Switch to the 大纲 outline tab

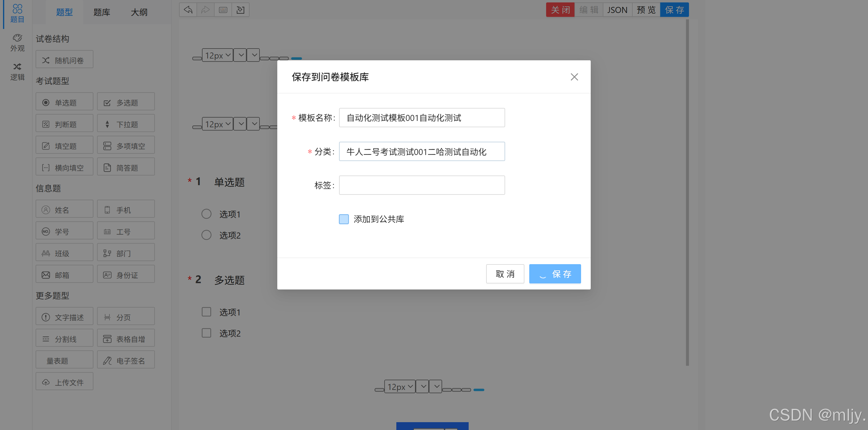pyautogui.click(x=139, y=12)
